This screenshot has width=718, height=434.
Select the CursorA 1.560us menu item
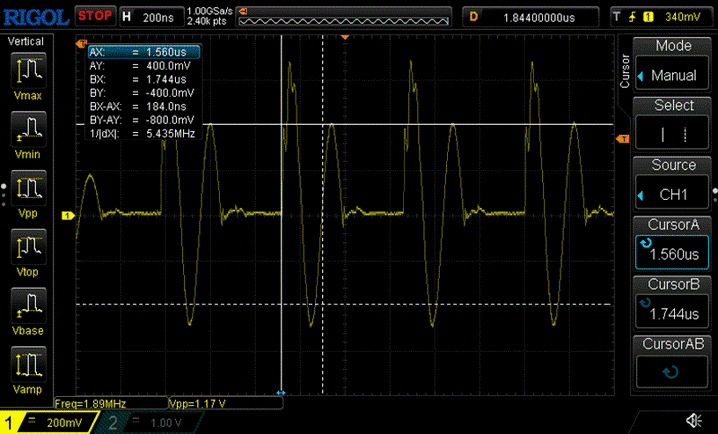[x=672, y=252]
